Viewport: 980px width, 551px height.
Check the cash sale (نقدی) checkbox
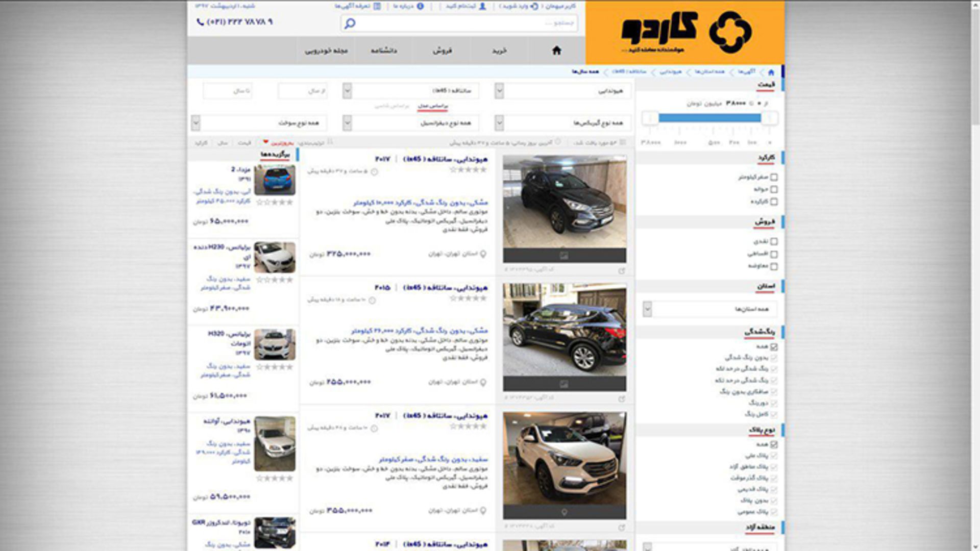774,241
